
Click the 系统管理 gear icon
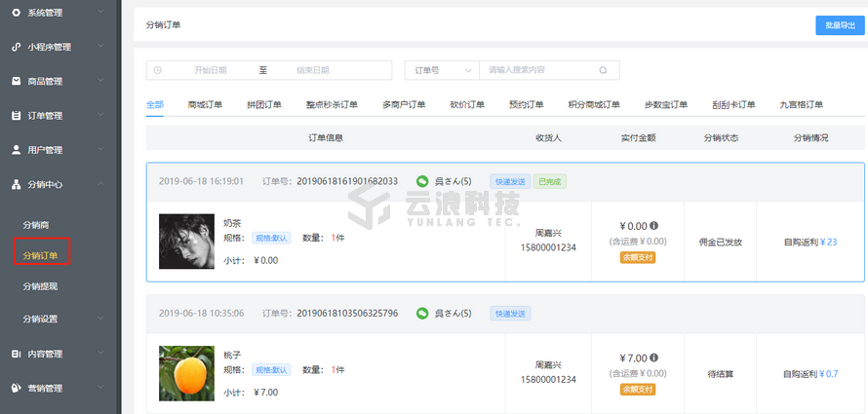pyautogui.click(x=16, y=12)
